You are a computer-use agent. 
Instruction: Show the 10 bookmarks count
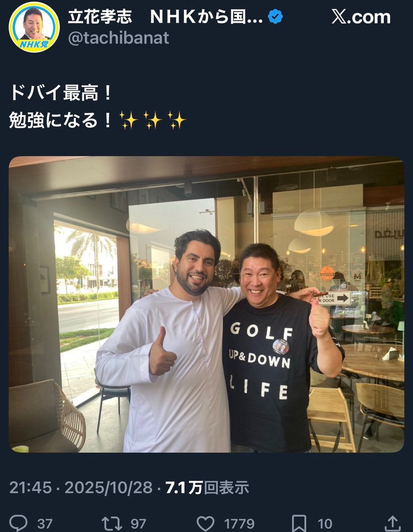click(325, 524)
